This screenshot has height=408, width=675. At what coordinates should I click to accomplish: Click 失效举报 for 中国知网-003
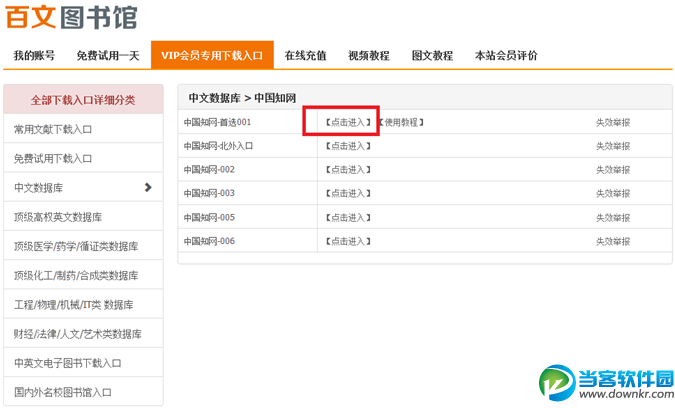coord(613,194)
